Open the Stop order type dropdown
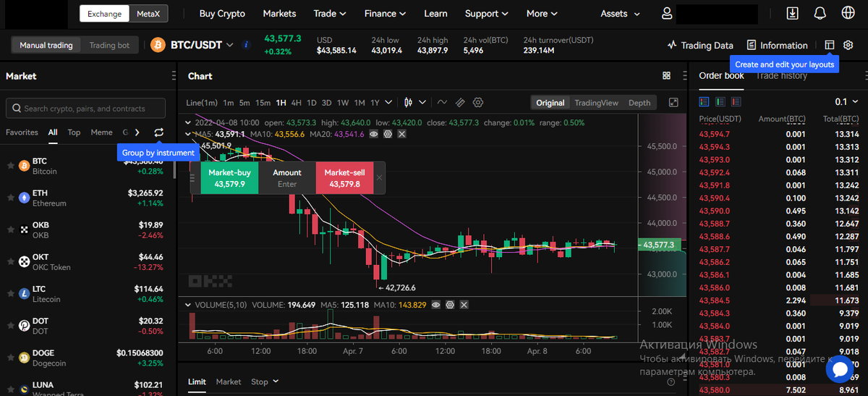This screenshot has width=868, height=396. click(x=265, y=382)
